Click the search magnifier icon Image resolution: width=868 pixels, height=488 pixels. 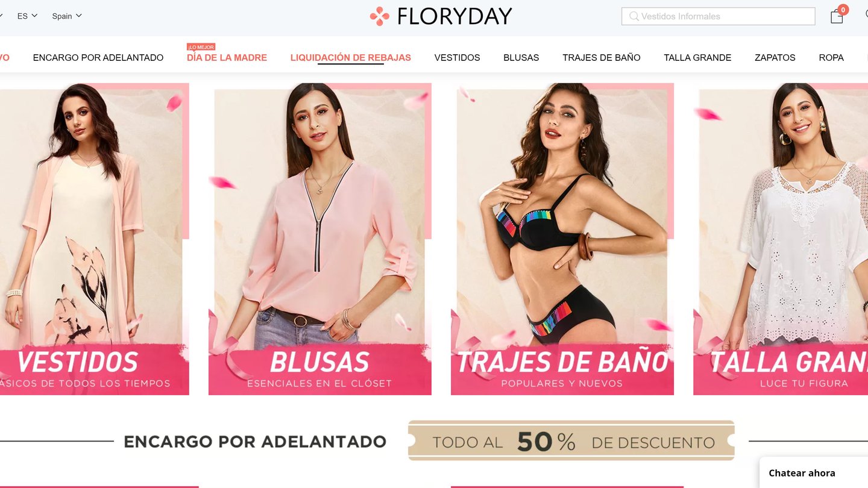tap(634, 16)
